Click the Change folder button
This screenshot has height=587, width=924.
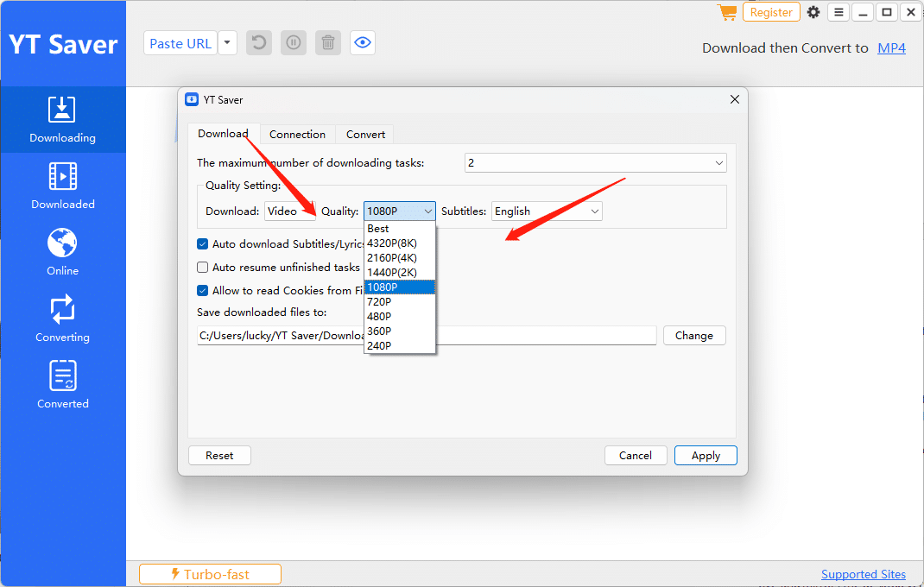[694, 335]
